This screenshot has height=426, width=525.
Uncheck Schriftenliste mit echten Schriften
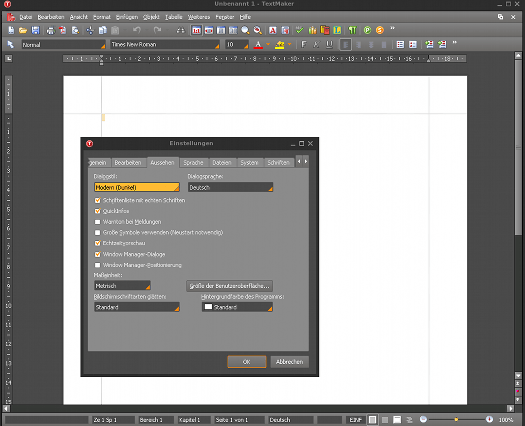[x=97, y=200]
